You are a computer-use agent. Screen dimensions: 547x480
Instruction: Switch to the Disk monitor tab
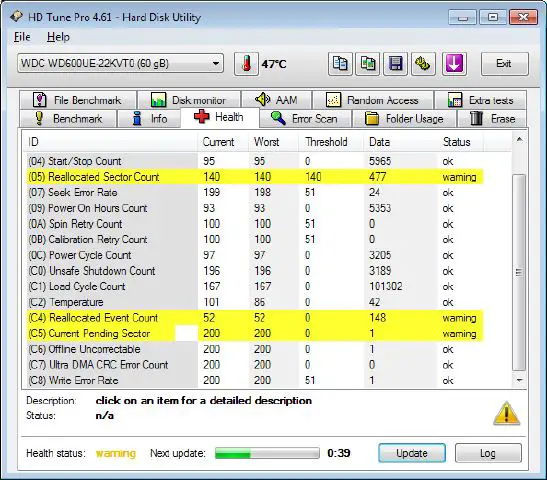click(x=189, y=100)
